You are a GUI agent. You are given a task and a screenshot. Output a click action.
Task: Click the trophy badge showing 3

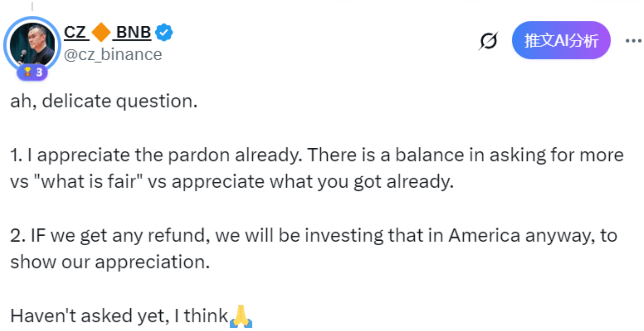pos(32,72)
